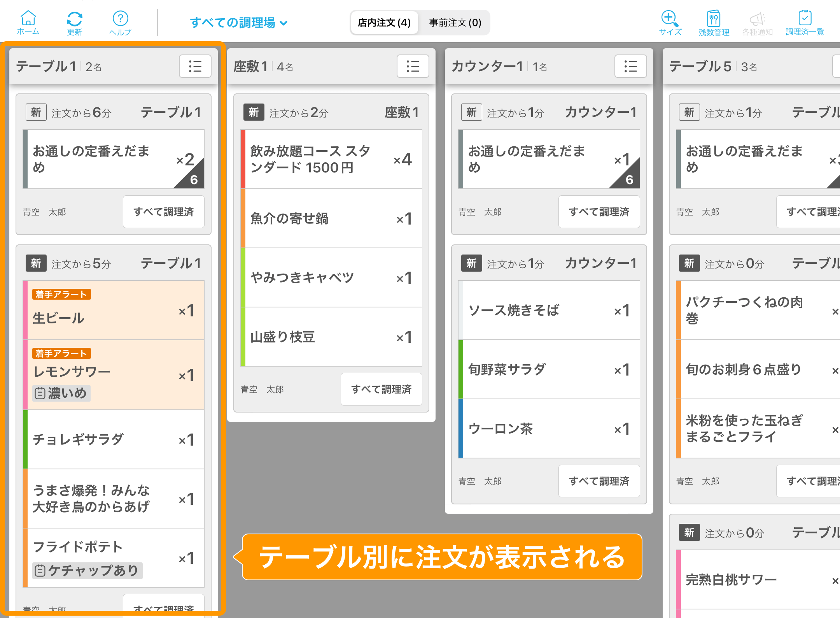Tap お通しの定番えだまめ ×2 item on テーブル1
The image size is (840, 618).
114,159
